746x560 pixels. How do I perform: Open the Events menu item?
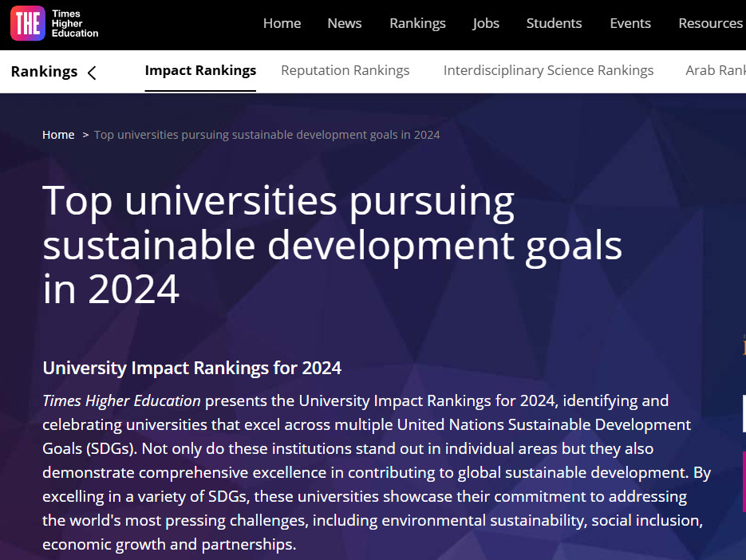pos(630,23)
